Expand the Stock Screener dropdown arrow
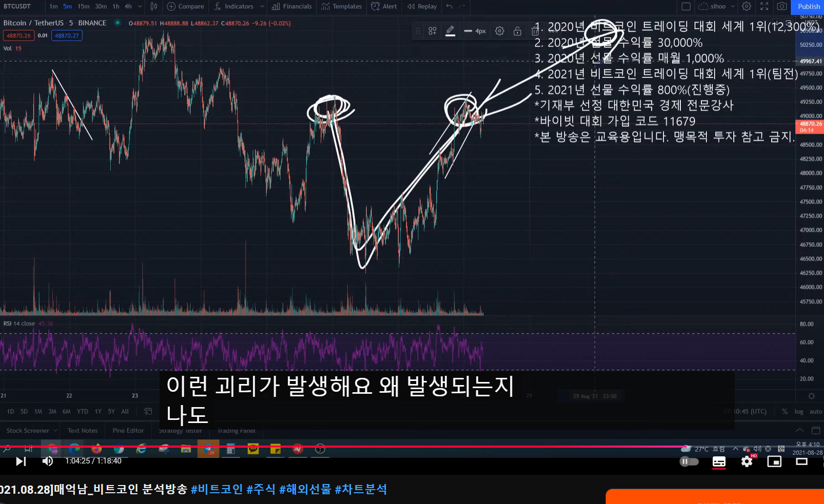This screenshot has width=824, height=504. point(55,431)
